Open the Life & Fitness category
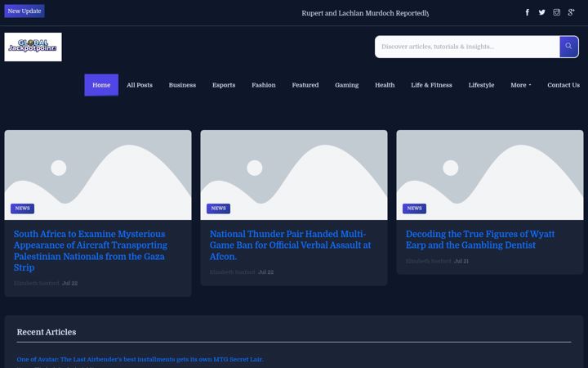 tap(432, 85)
